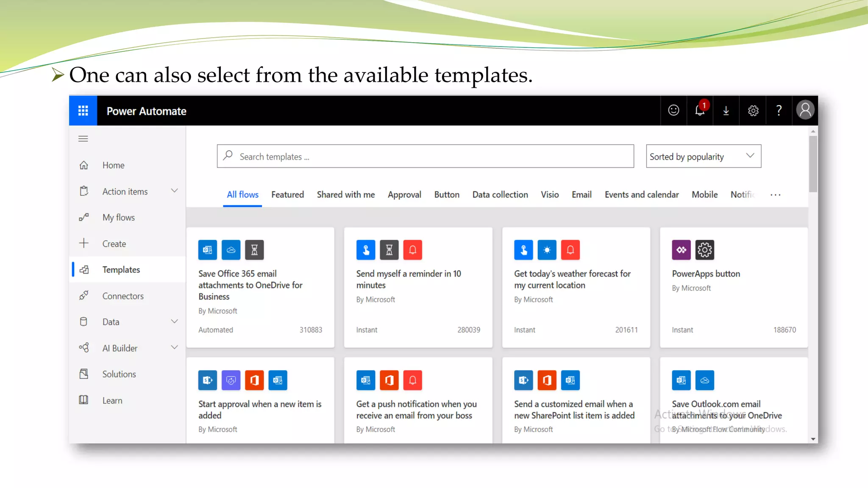
Task: Click the help question mark icon
Action: click(x=779, y=111)
